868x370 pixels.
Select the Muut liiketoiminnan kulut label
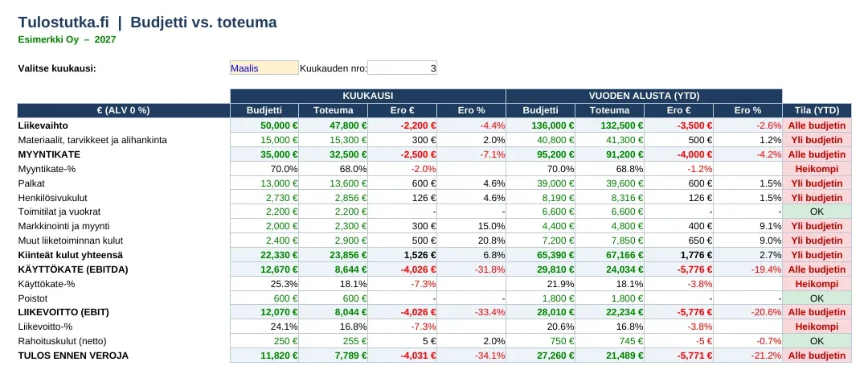click(70, 240)
